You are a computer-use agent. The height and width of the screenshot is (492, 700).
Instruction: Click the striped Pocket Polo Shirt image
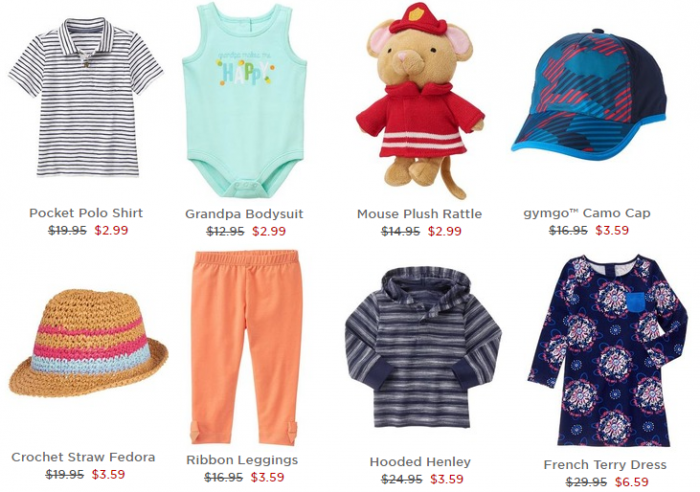86,97
